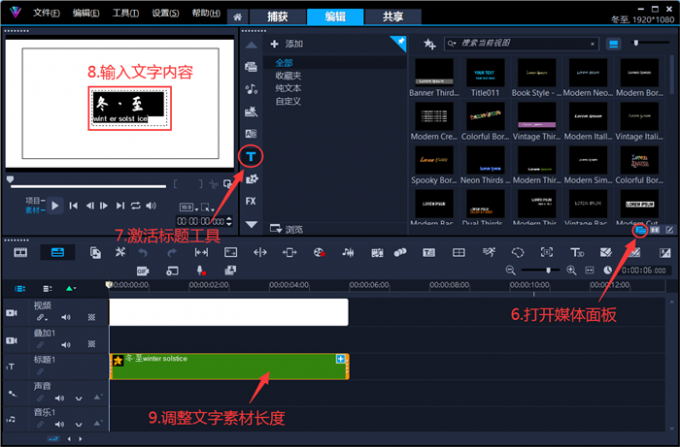The width and height of the screenshot is (680, 447).
Task: Open the 文件 File menu
Action: click(46, 13)
